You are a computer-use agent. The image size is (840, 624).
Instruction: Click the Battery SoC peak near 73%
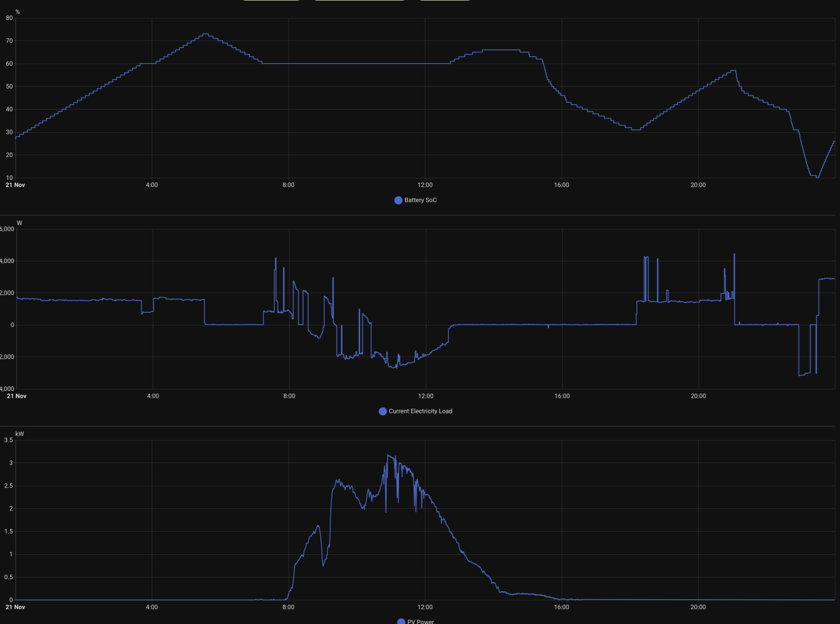point(205,34)
